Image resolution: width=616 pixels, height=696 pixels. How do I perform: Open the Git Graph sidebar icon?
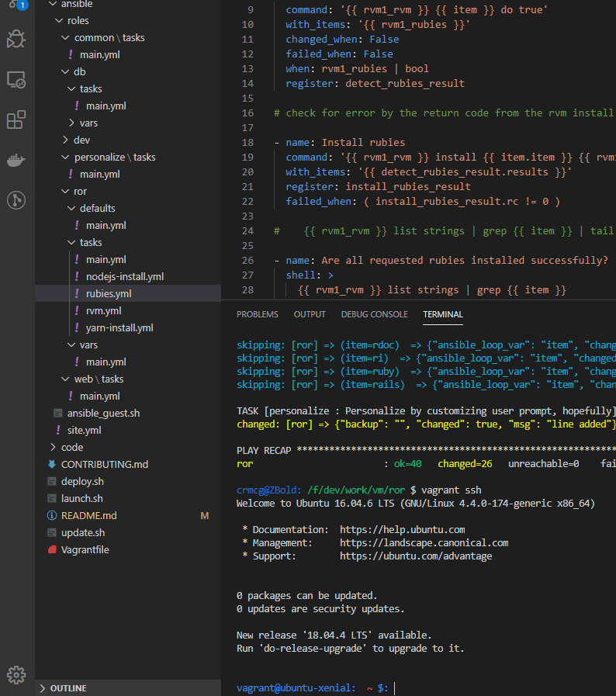tap(16, 200)
